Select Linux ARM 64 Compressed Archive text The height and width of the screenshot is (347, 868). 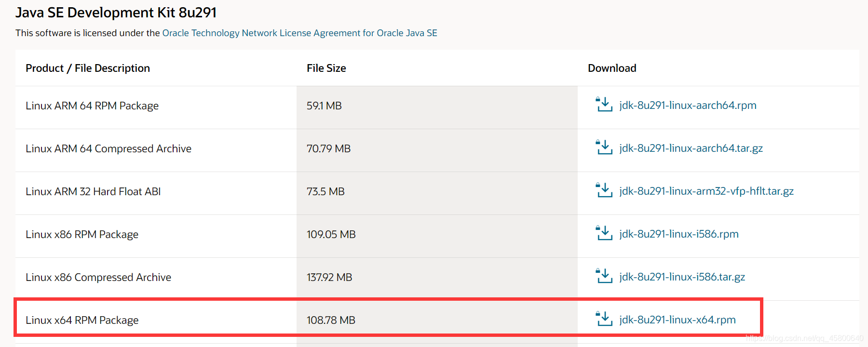pos(108,148)
